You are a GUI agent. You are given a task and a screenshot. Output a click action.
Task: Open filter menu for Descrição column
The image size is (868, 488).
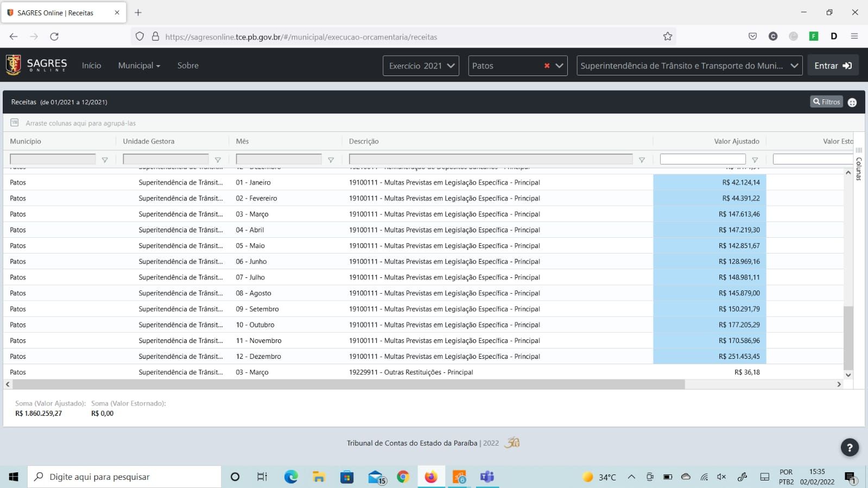click(x=642, y=160)
